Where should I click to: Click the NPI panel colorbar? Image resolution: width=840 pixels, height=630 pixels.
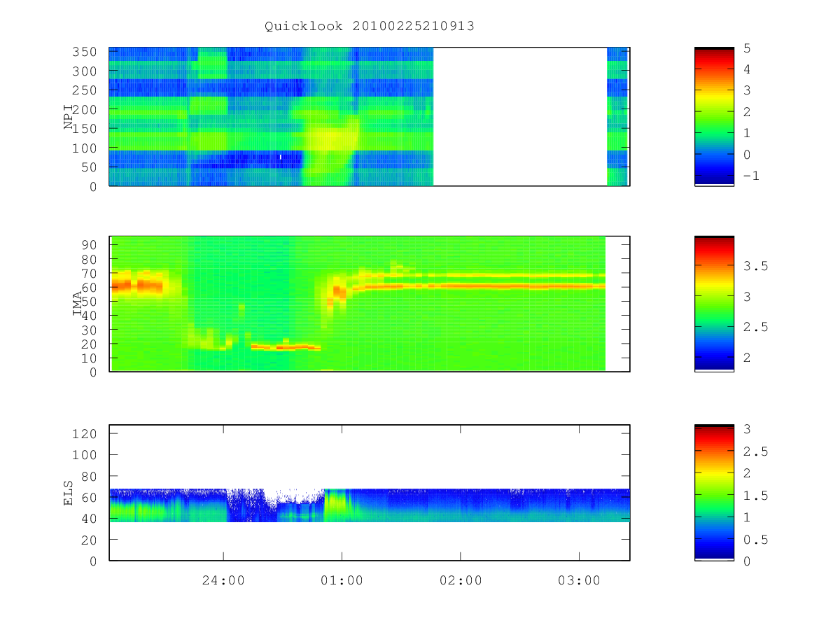[x=714, y=116]
